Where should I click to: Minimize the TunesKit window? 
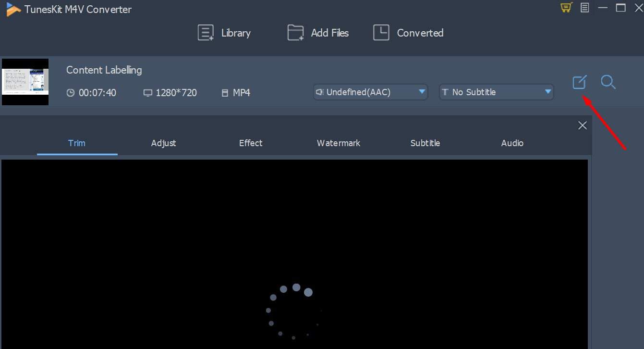point(603,8)
